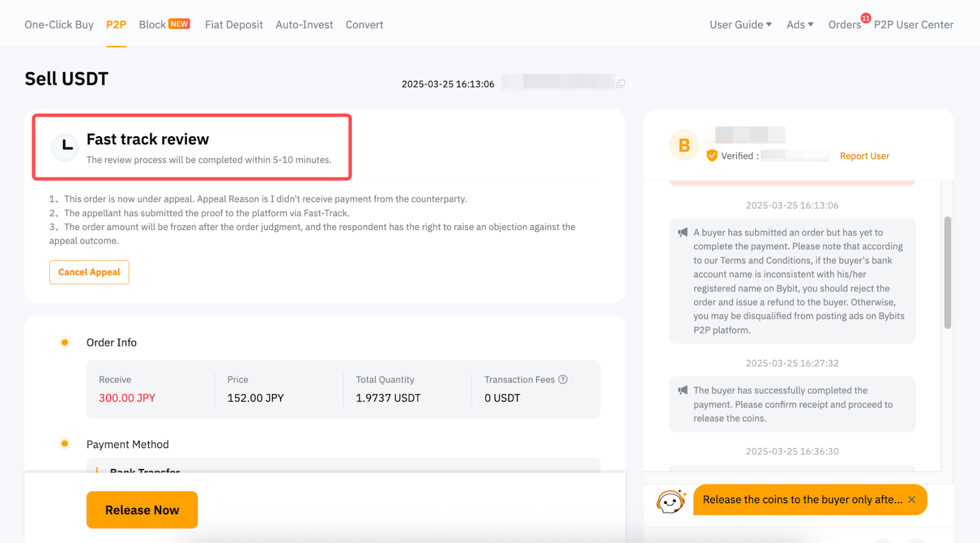Screen dimensions: 980x543
Task: Click the orange Release Now button
Action: pos(142,510)
